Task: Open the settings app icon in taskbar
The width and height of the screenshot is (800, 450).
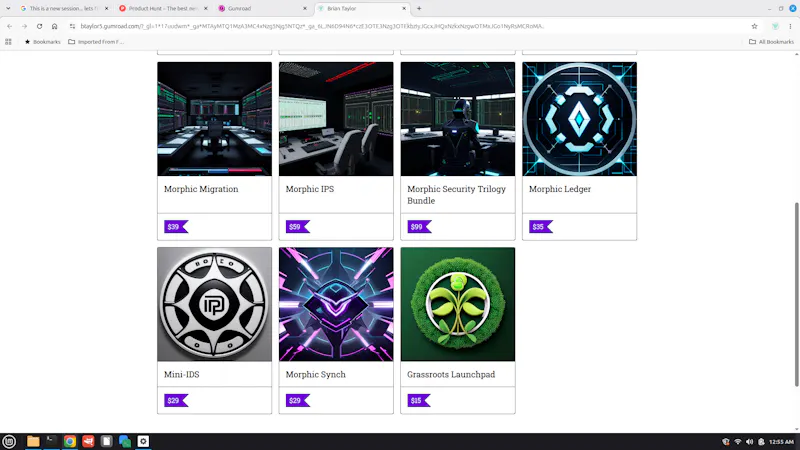Action: click(x=143, y=441)
